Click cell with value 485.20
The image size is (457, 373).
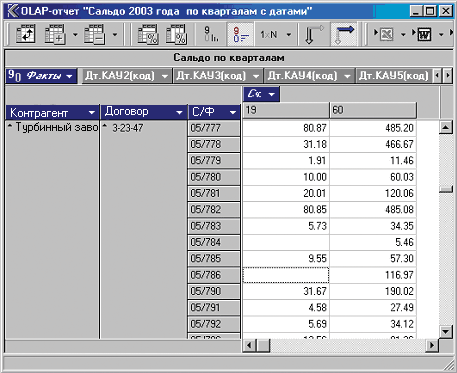pyautogui.click(x=373, y=128)
